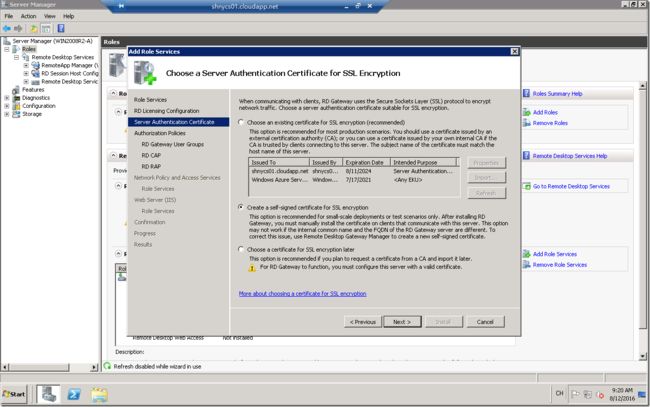Go to Role Services wizard step
The image size is (650, 407).
(x=150, y=100)
